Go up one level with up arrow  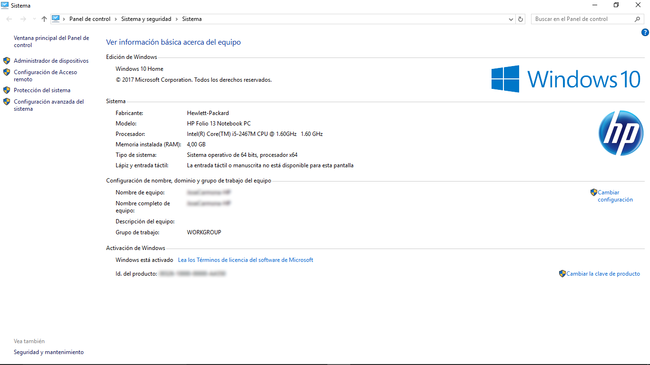click(44, 19)
